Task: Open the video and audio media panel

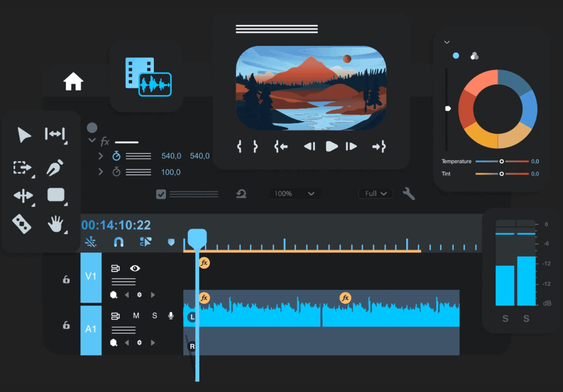Action: point(148,77)
